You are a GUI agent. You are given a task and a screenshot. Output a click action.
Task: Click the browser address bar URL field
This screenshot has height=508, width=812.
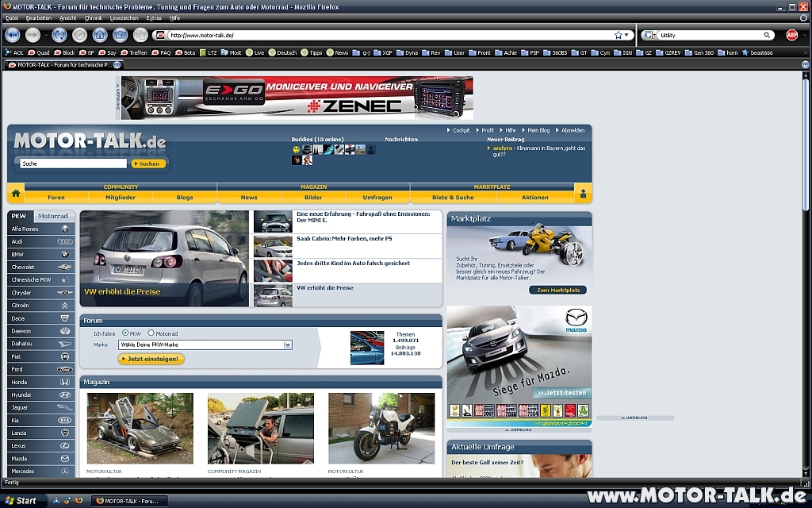389,35
